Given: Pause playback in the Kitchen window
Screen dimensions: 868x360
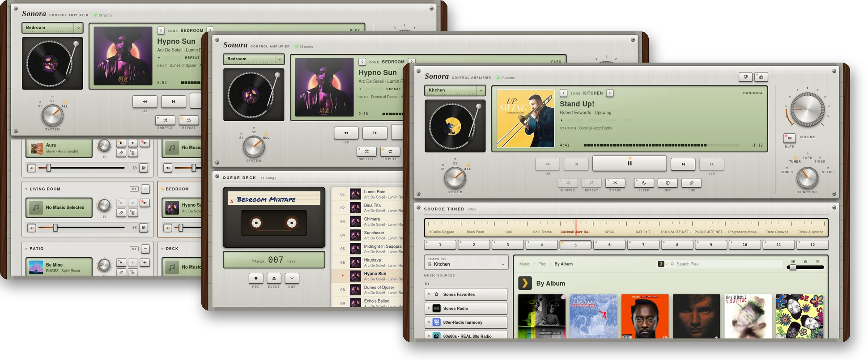Looking at the screenshot, I should pyautogui.click(x=630, y=163).
